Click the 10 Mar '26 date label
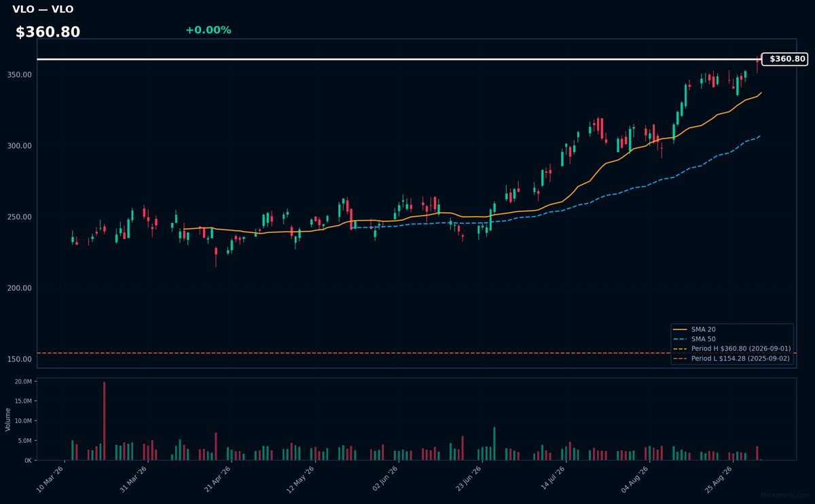The image size is (815, 504). [50, 478]
